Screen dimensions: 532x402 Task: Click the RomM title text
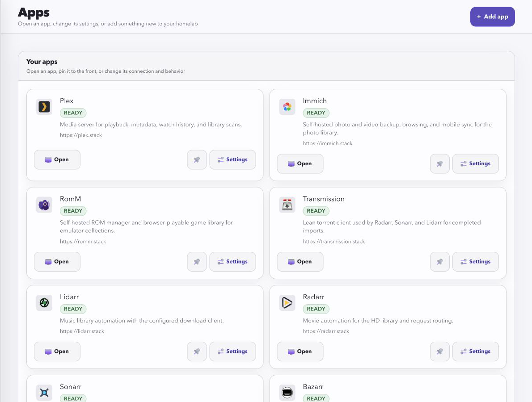coord(70,199)
